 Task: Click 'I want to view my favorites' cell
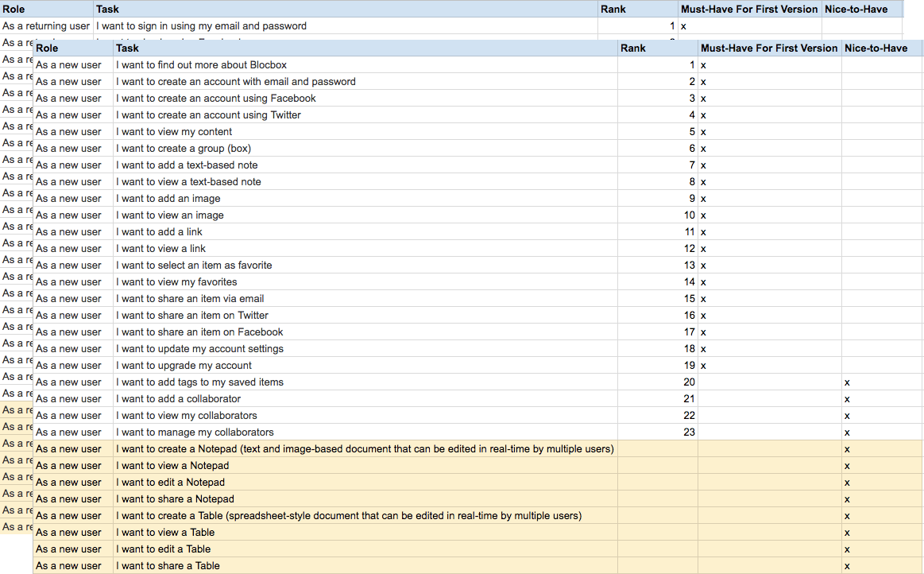pyautogui.click(x=365, y=282)
